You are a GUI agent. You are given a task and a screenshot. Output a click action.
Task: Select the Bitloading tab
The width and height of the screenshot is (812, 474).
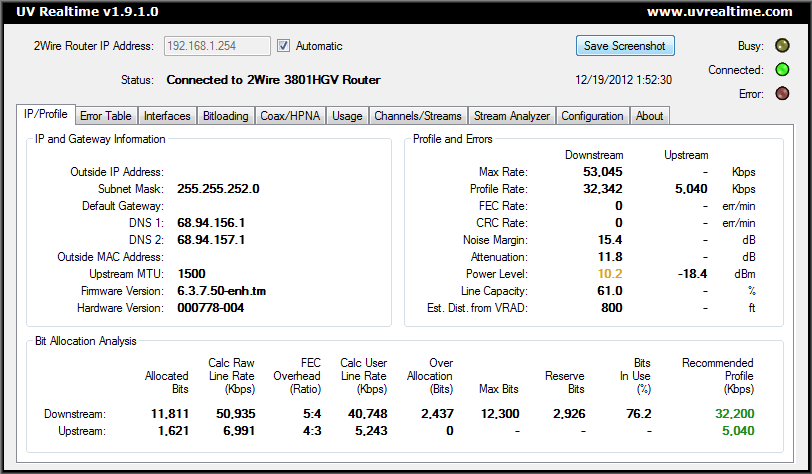[225, 116]
